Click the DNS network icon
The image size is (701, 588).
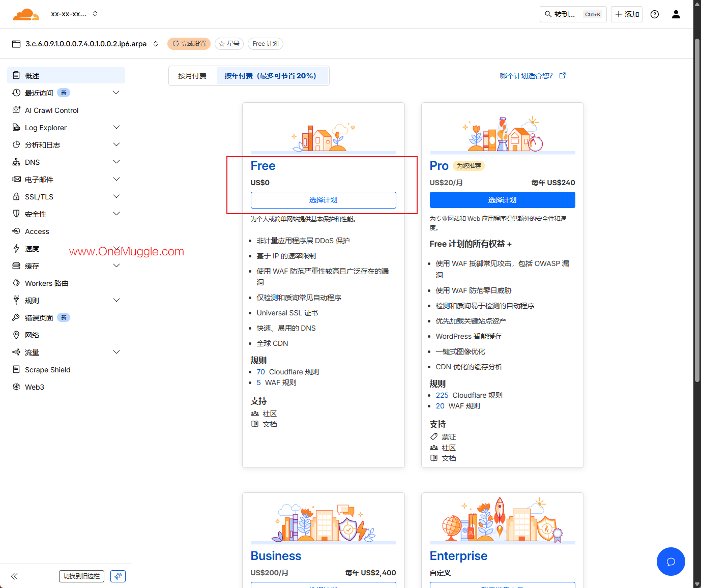pos(16,162)
